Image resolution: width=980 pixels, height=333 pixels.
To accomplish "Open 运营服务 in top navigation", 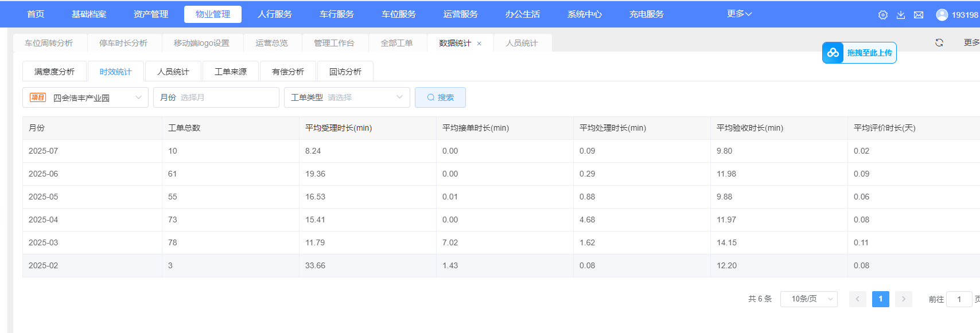I will click(460, 14).
